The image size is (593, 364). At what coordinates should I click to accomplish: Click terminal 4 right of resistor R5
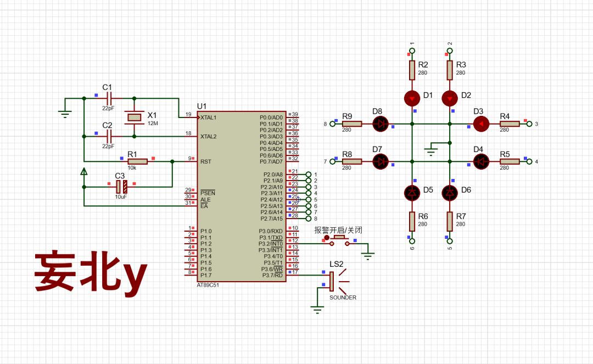[x=529, y=161]
